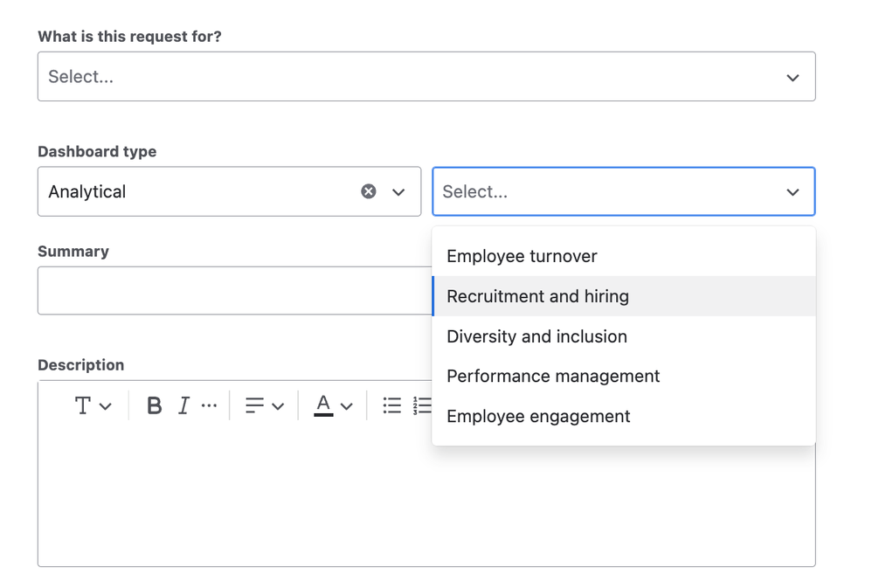Clear the Analytical selection with X icon

[x=369, y=191]
